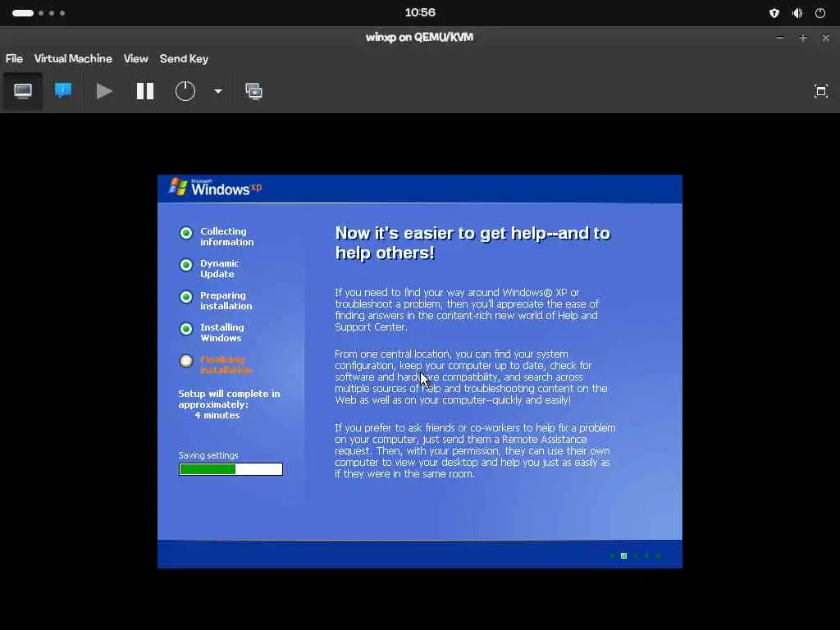840x630 pixels.
Task: Open the View menu
Action: click(x=135, y=59)
